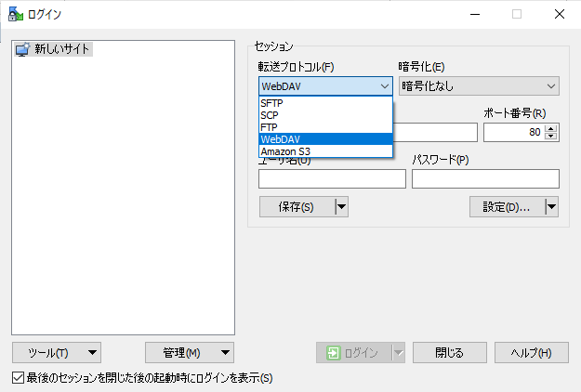Choose SFTP from the protocol list
Image resolution: width=581 pixels, height=392 pixels.
pyautogui.click(x=325, y=103)
